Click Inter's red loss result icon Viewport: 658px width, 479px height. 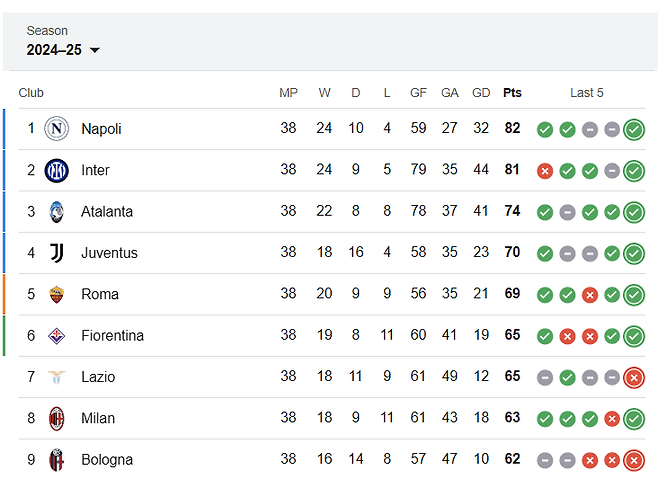point(545,171)
